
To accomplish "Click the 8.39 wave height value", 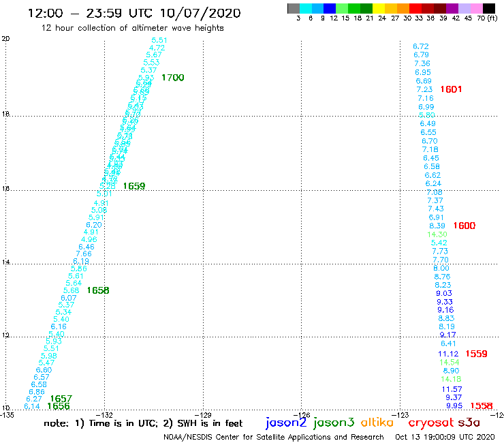I will click(437, 226).
